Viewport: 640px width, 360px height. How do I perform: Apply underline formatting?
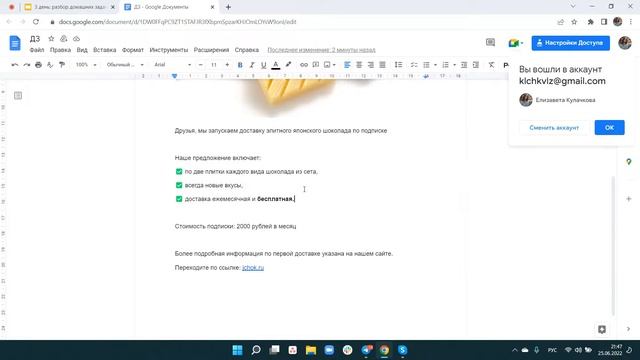click(264, 65)
